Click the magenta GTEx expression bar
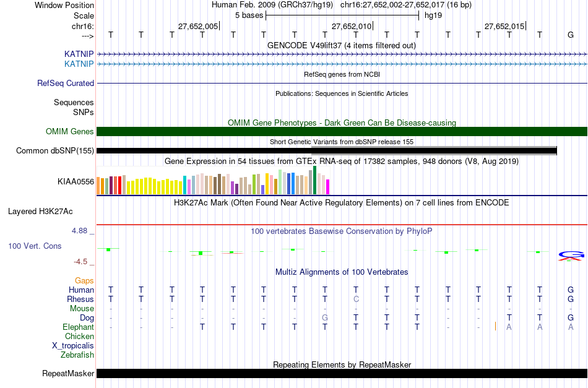 tap(328, 187)
